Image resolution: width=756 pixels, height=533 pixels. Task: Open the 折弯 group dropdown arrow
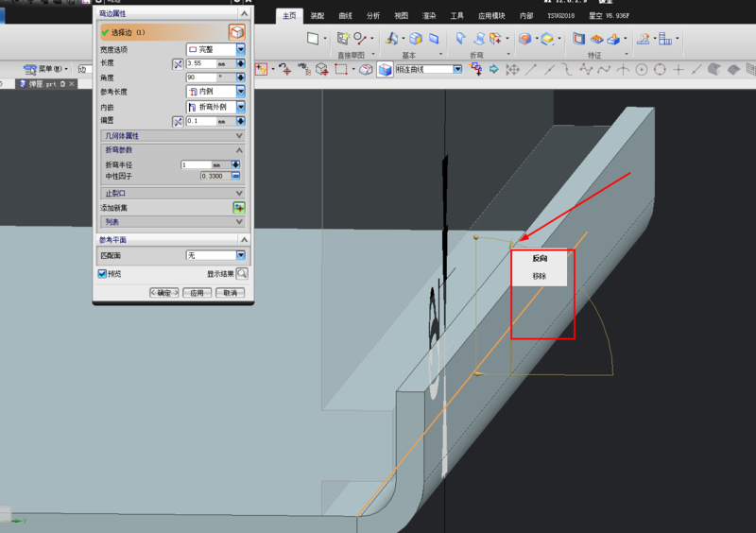point(508,54)
